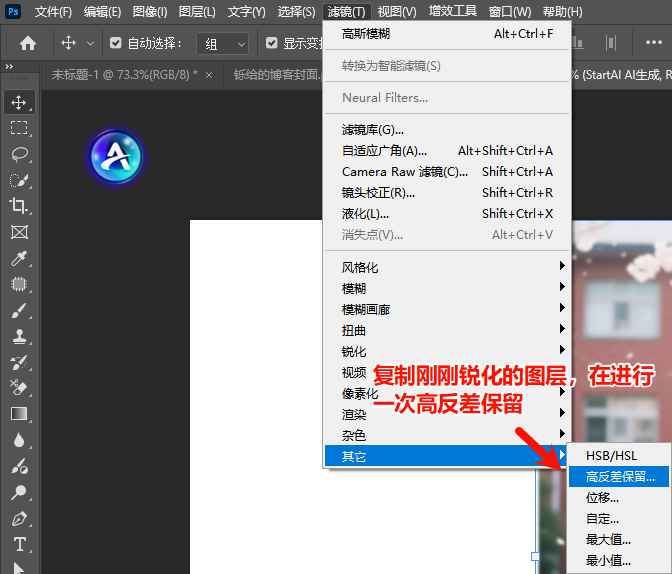Viewport: 672px width, 574px height.
Task: Select the Crop tool
Action: pyautogui.click(x=19, y=206)
